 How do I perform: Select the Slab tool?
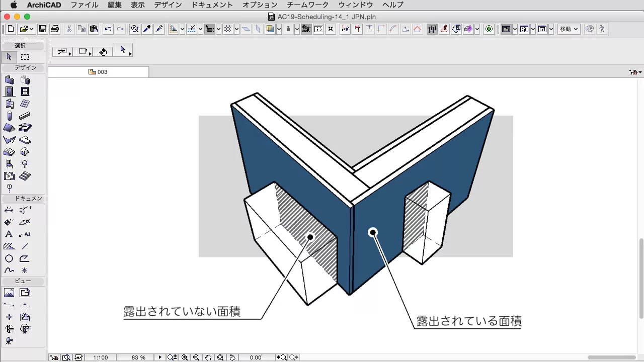tap(25, 140)
